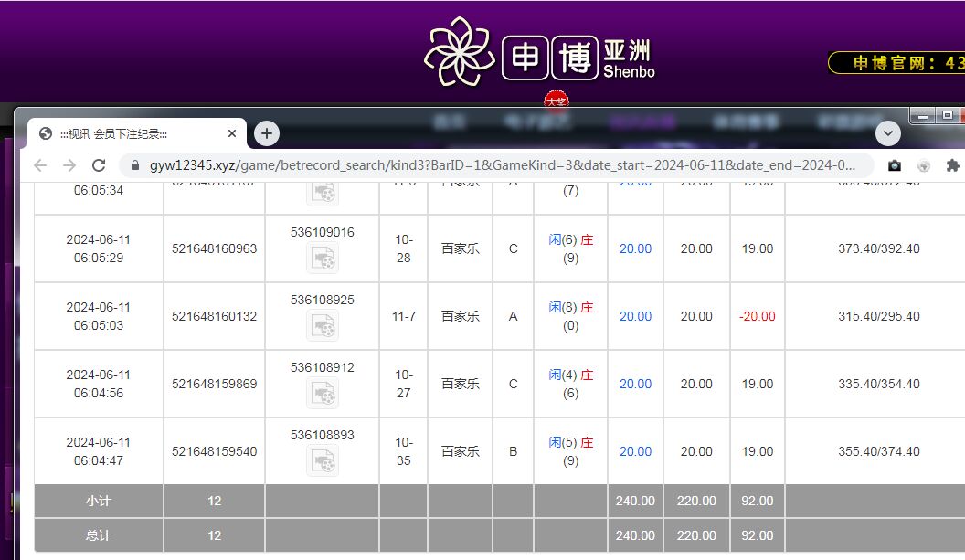Screen dimensions: 965x560
Task: Select the 会员下注纪录 tab
Action: (128, 133)
